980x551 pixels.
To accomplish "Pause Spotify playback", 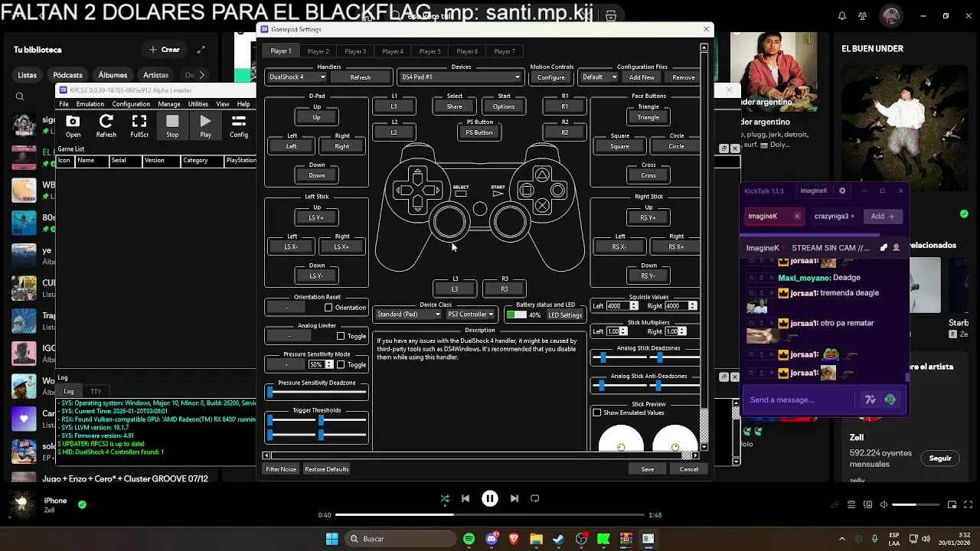I will pos(490,498).
